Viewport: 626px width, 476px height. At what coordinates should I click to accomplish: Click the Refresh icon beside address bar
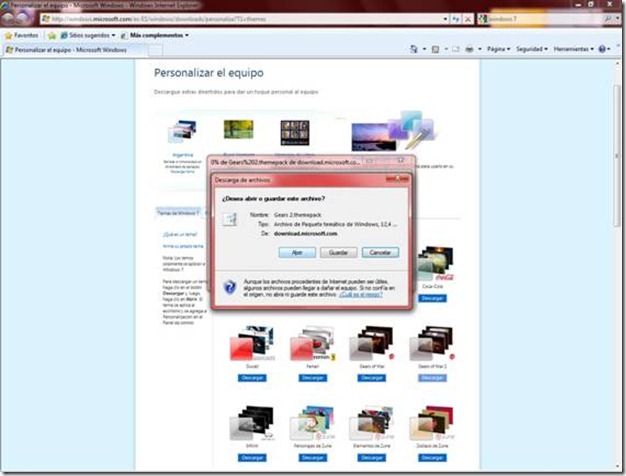tap(456, 19)
